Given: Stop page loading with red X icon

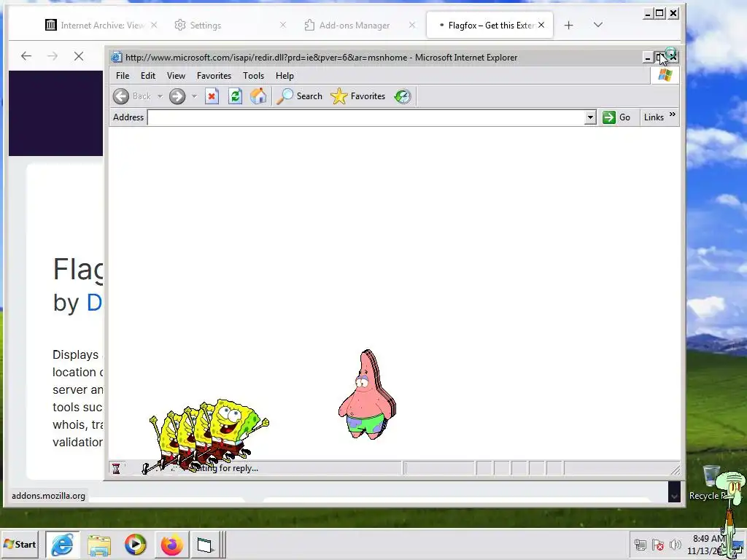Looking at the screenshot, I should [x=212, y=96].
